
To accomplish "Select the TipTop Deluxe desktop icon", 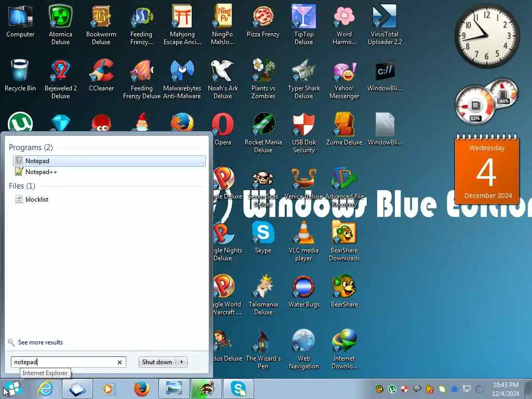I will click(x=303, y=25).
